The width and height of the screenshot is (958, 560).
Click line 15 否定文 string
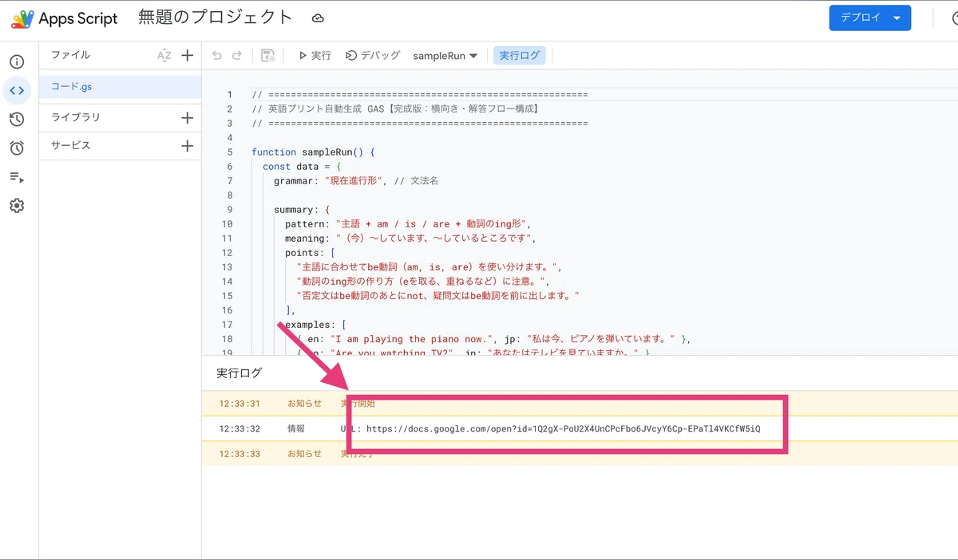point(437,295)
